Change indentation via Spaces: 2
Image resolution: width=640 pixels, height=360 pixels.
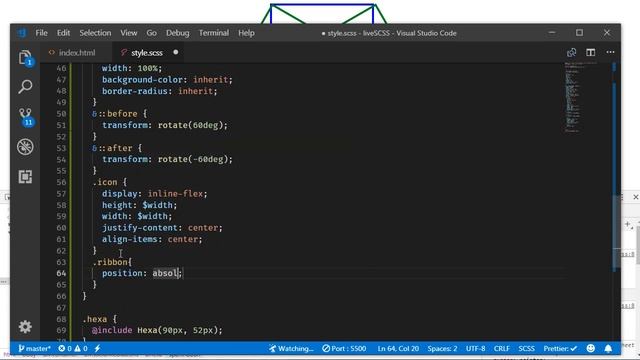tap(442, 348)
